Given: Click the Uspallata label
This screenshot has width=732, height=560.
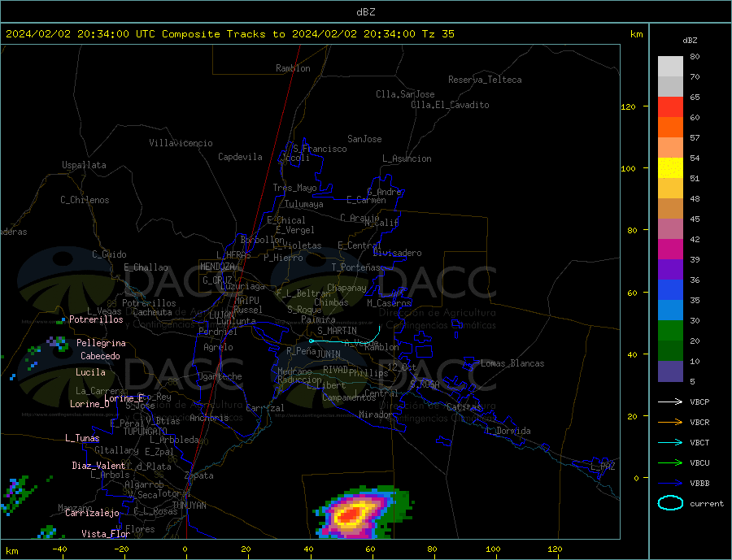Looking at the screenshot, I should click(x=84, y=165).
